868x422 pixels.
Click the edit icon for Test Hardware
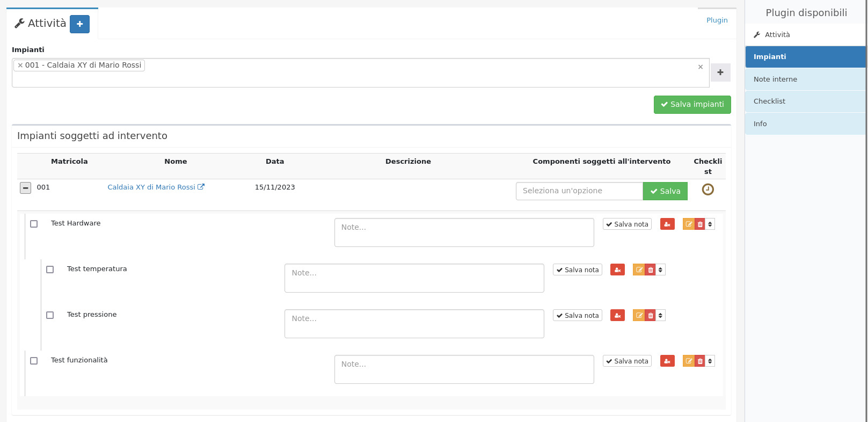coord(688,224)
